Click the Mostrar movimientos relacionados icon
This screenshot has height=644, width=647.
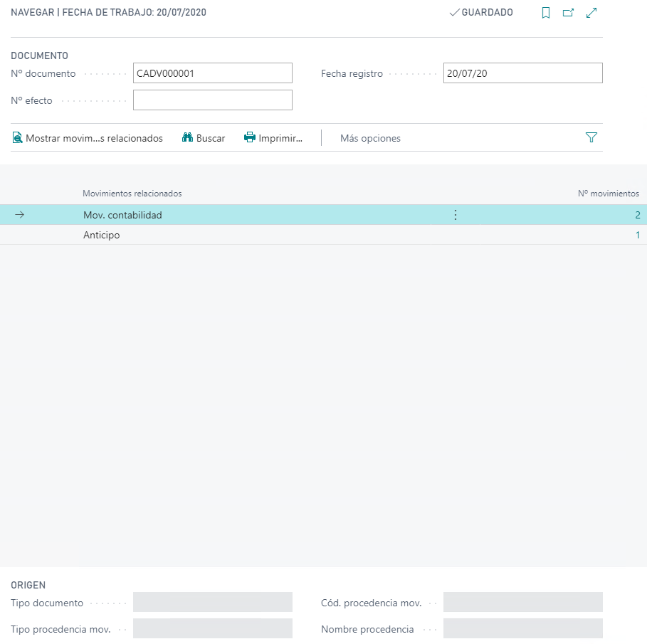click(18, 138)
